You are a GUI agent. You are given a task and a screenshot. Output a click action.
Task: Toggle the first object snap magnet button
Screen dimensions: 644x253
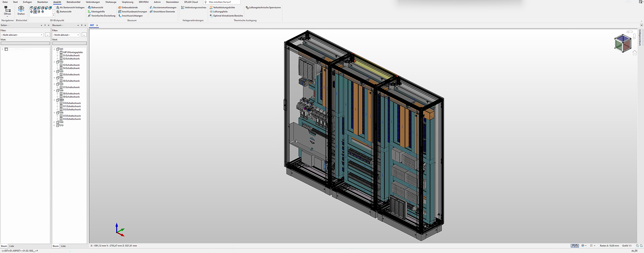pos(573,246)
